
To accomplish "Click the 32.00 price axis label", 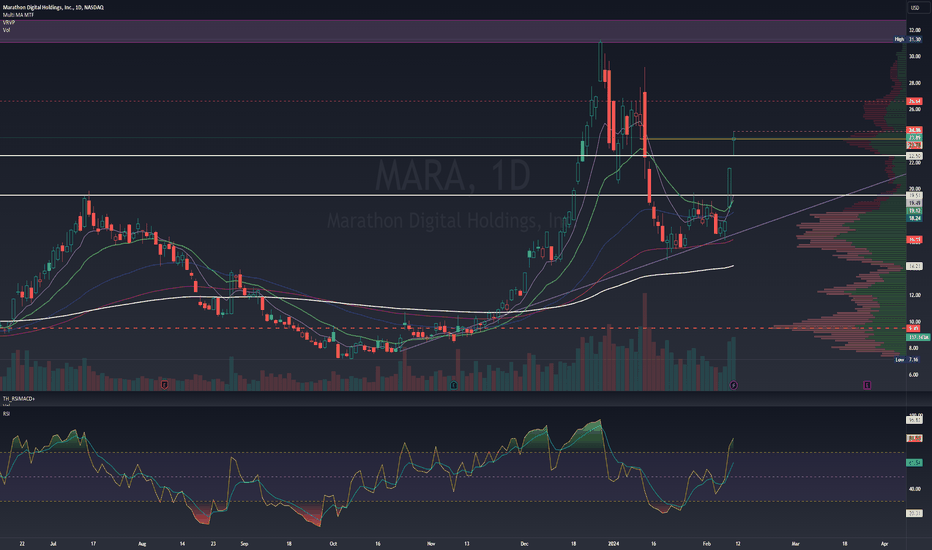I will point(914,30).
